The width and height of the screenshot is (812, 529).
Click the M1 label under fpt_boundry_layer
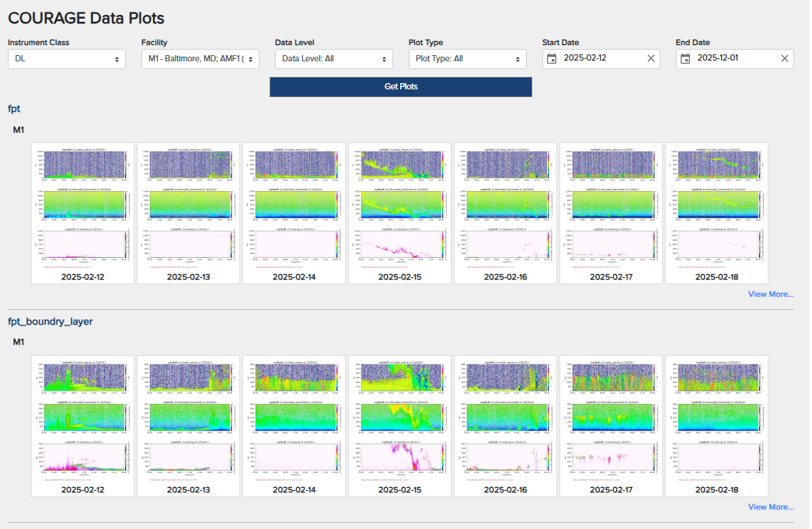19,342
